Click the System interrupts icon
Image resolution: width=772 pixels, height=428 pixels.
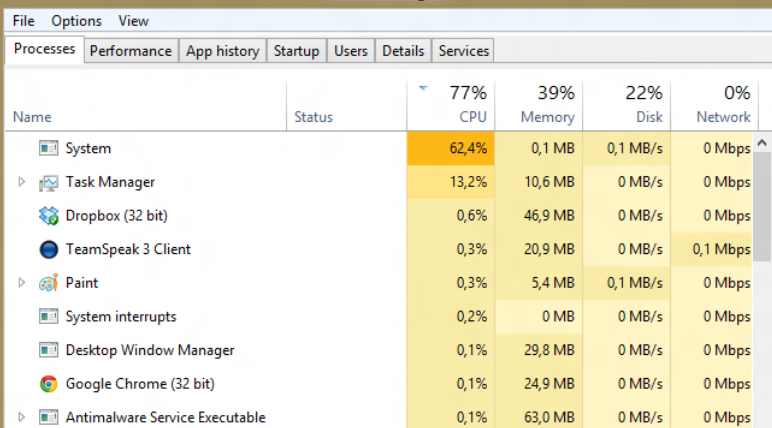48,317
